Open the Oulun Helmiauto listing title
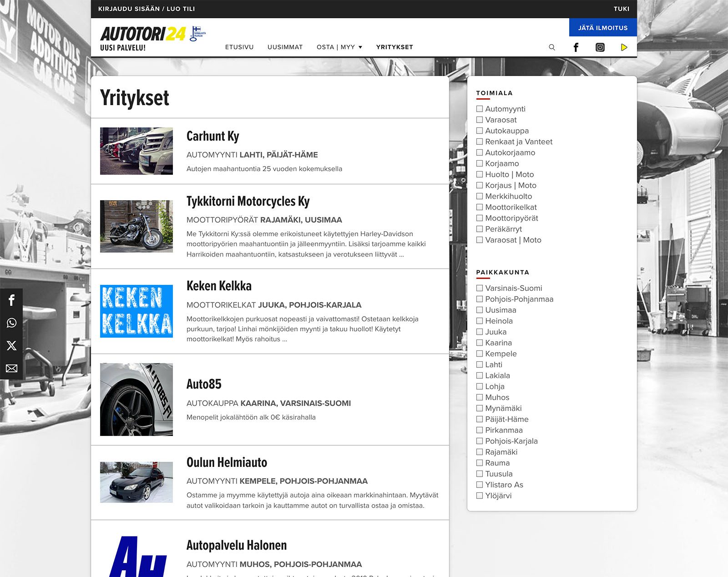 (227, 462)
